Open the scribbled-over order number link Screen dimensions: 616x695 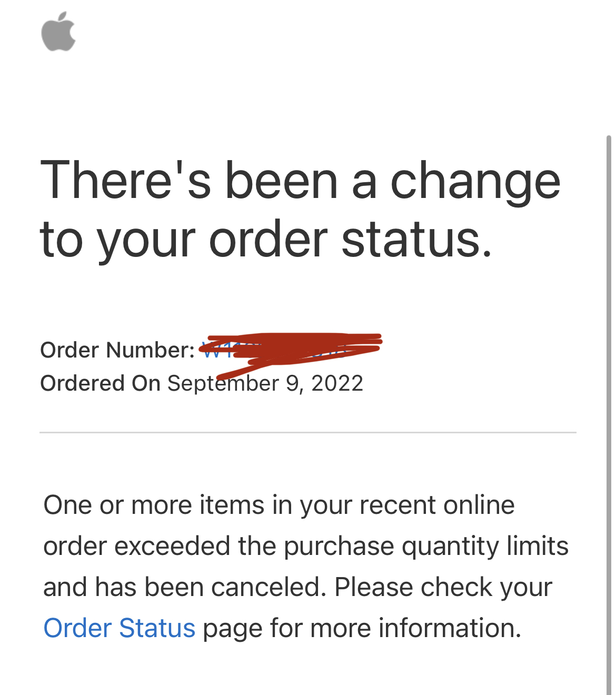click(x=290, y=349)
